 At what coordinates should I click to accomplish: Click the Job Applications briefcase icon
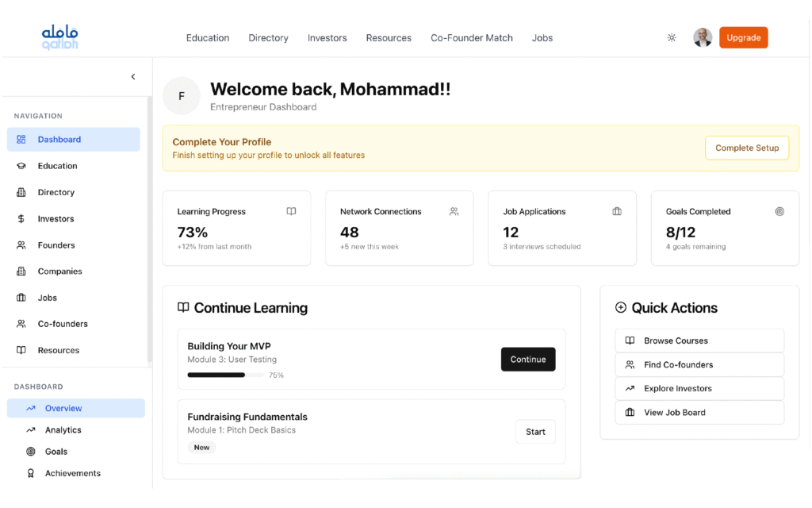(x=617, y=212)
